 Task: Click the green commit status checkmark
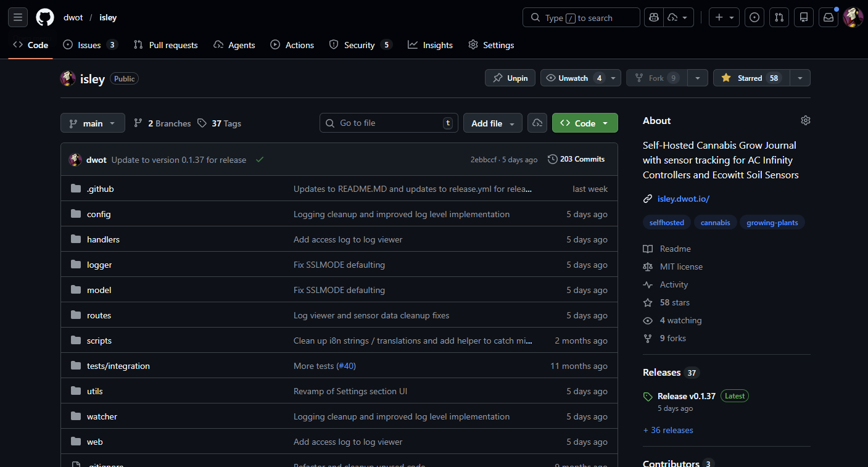tap(259, 159)
